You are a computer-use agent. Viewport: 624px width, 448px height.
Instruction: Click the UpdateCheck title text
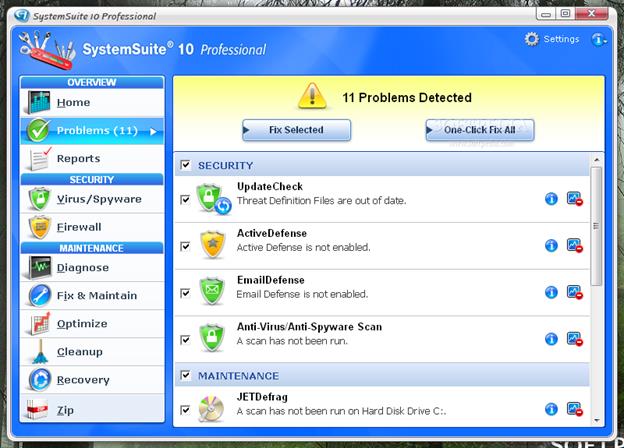[x=270, y=186]
